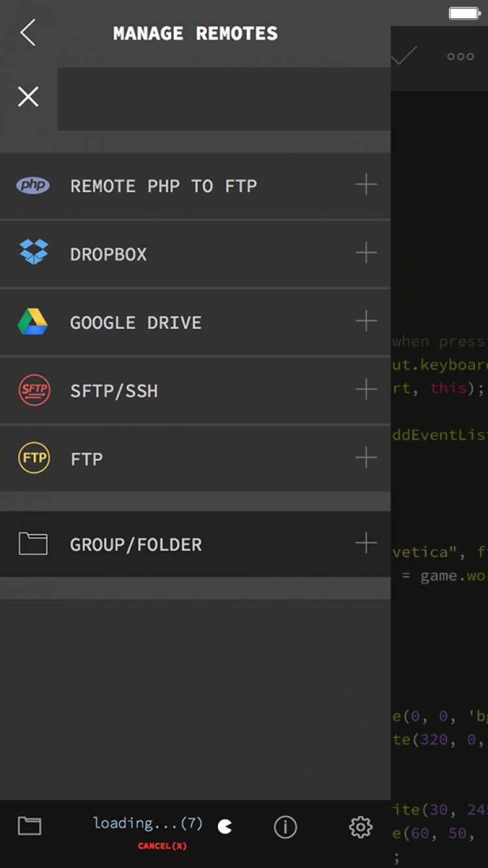Screen dimensions: 488x868
Task: Click the Dropbox logo icon
Action: click(x=33, y=252)
